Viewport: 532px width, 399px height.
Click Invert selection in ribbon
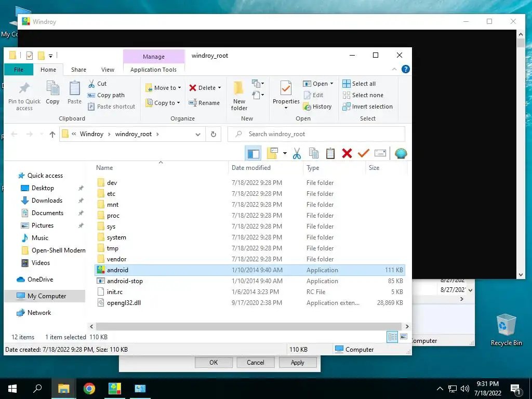tap(367, 107)
